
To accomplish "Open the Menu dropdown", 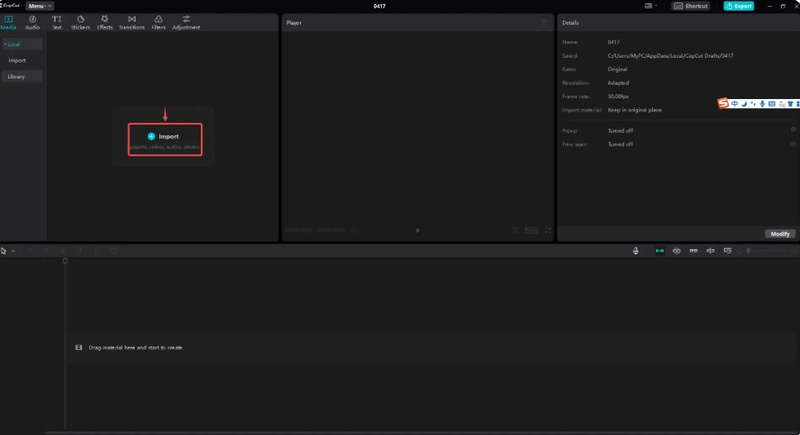I will (39, 6).
